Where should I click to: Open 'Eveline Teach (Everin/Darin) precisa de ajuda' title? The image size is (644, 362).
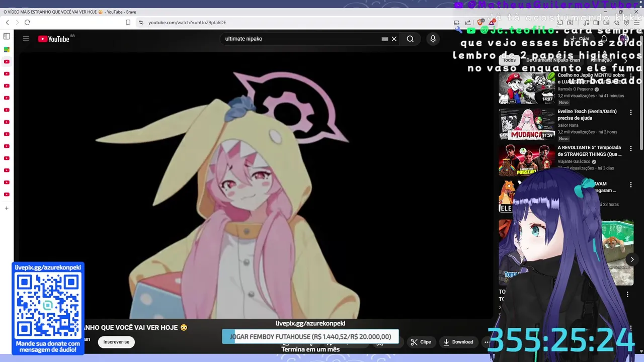[587, 115]
